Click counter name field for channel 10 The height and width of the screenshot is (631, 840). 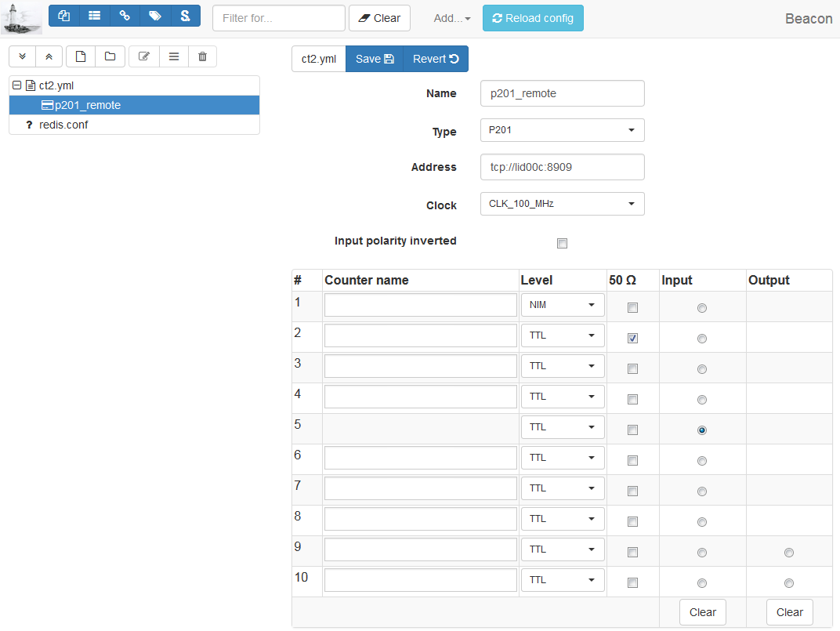click(x=421, y=580)
